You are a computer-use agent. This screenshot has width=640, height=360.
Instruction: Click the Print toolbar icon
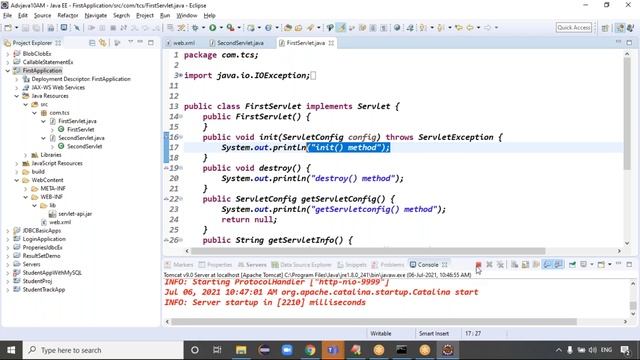click(51, 28)
